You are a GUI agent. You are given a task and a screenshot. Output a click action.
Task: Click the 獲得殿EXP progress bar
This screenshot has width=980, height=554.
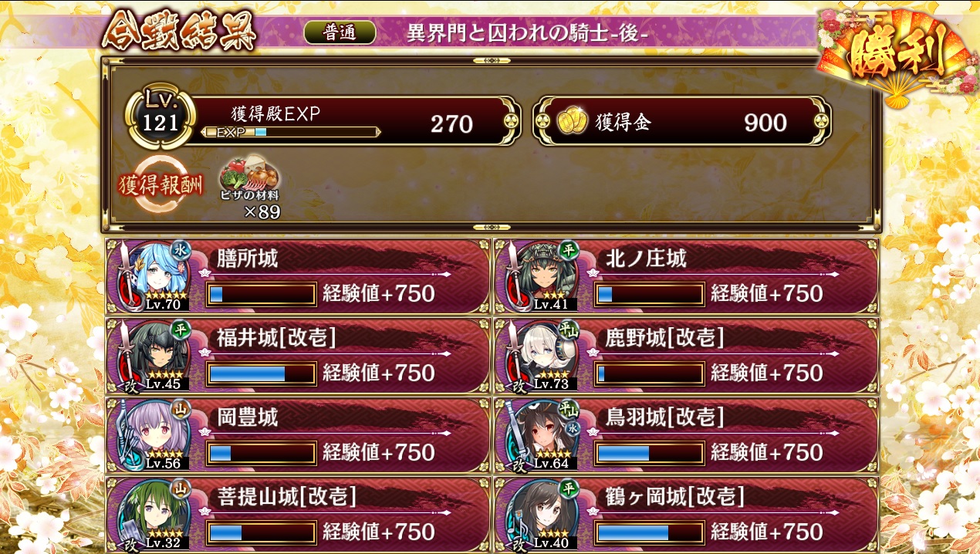click(x=291, y=132)
